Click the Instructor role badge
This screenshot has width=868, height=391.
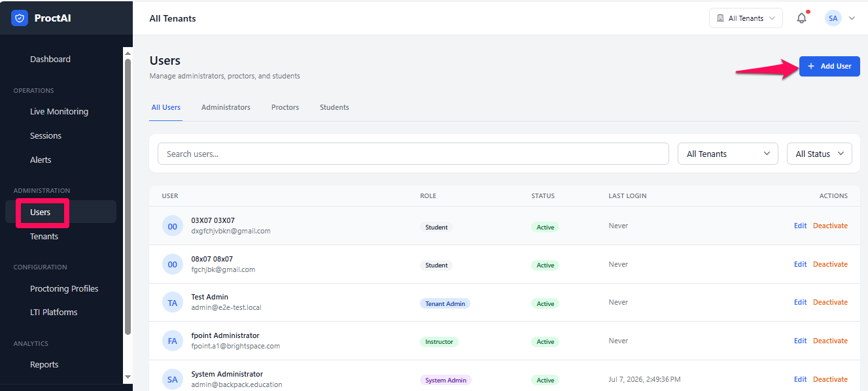(439, 341)
